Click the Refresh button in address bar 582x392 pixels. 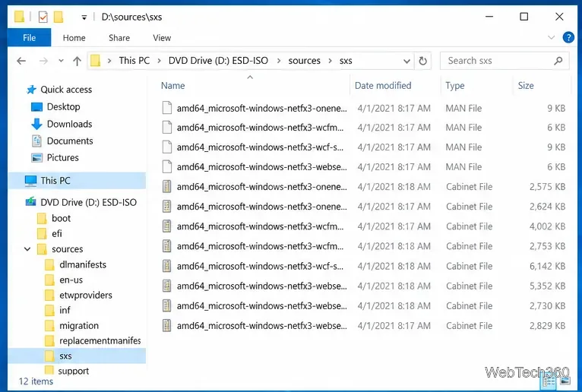pos(422,61)
